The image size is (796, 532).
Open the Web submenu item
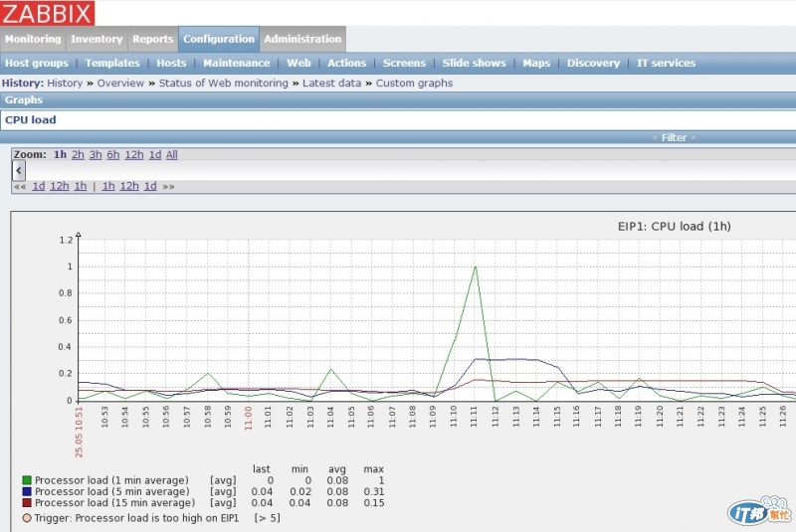(298, 63)
